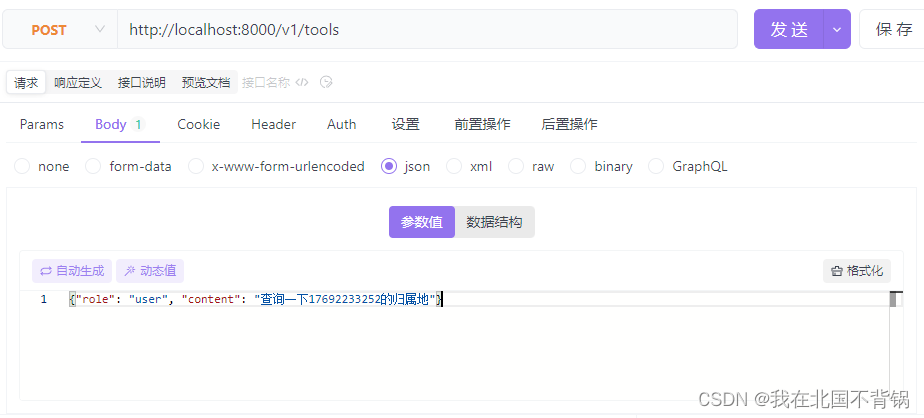
Task: Open the Header tab
Action: pyautogui.click(x=273, y=124)
